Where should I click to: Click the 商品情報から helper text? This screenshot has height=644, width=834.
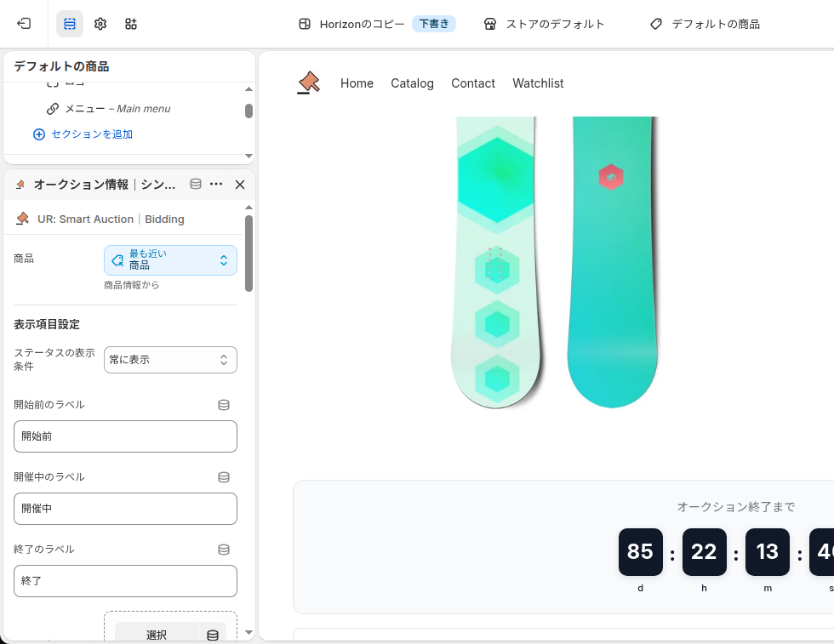coord(131,285)
